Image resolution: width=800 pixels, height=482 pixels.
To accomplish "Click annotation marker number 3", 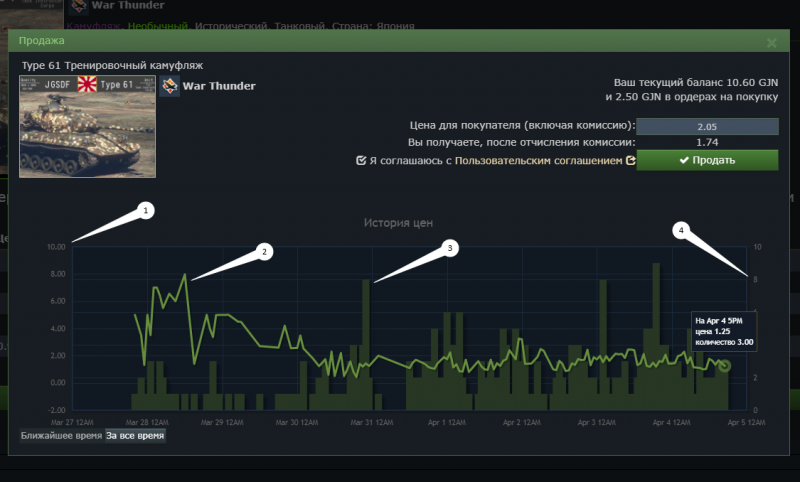I will pos(450,248).
